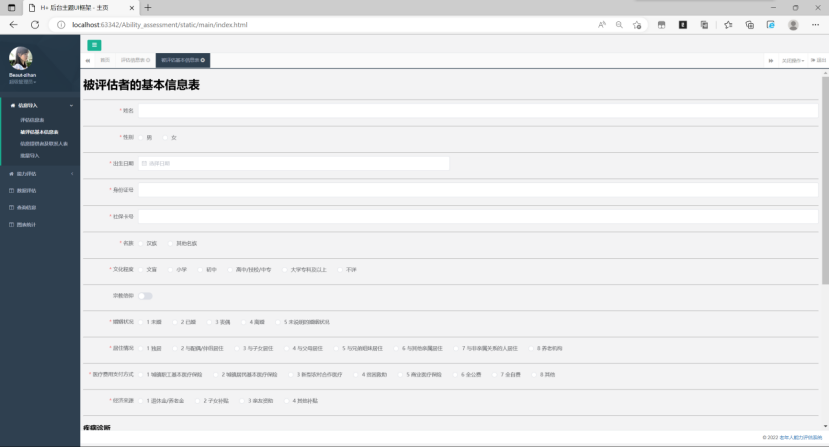The width and height of the screenshot is (830, 448).
Task: Open the browser Favorites star-list icon
Action: pos(728,25)
